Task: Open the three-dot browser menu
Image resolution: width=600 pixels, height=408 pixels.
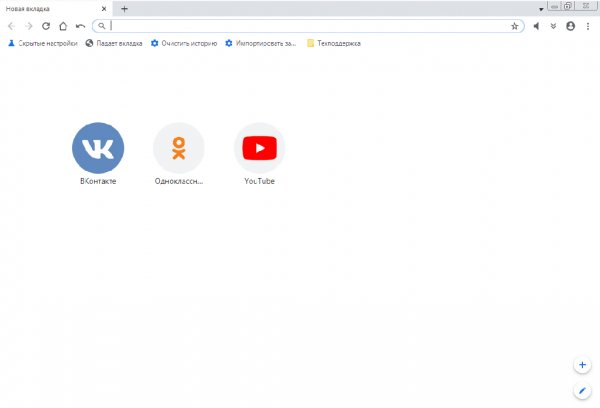Action: tap(588, 26)
